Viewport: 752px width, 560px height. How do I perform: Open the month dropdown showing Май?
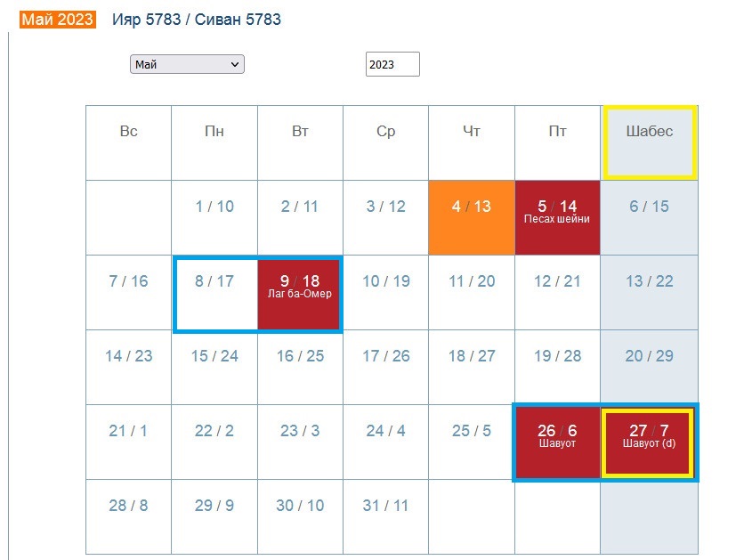pos(187,64)
